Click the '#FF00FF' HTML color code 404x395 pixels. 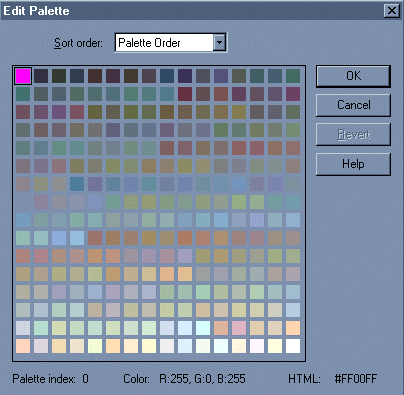coord(356,379)
